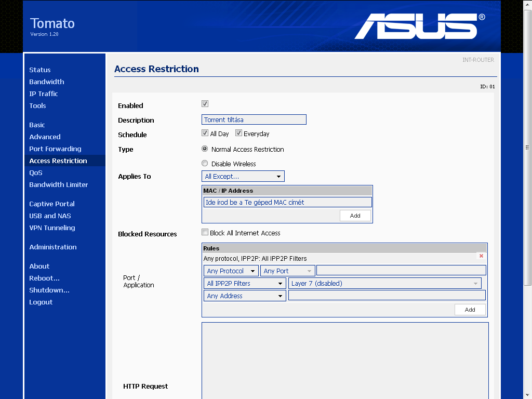The image size is (532, 399).
Task: Toggle the Enabled checkbox
Action: pos(205,104)
